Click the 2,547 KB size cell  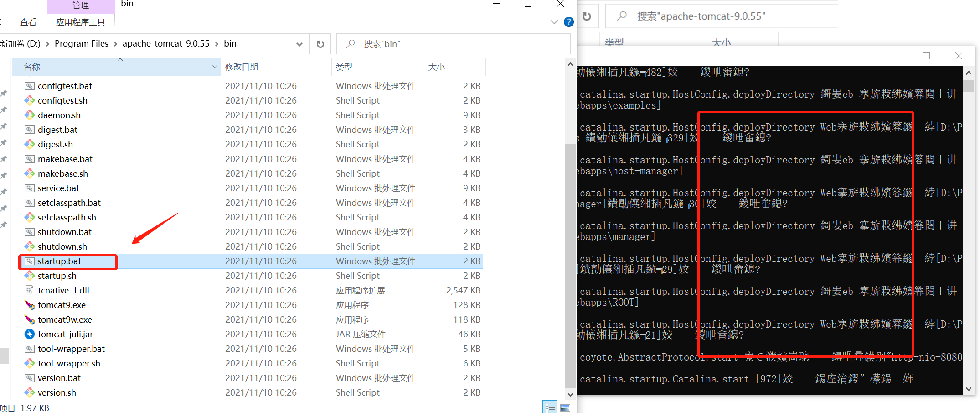(x=463, y=290)
